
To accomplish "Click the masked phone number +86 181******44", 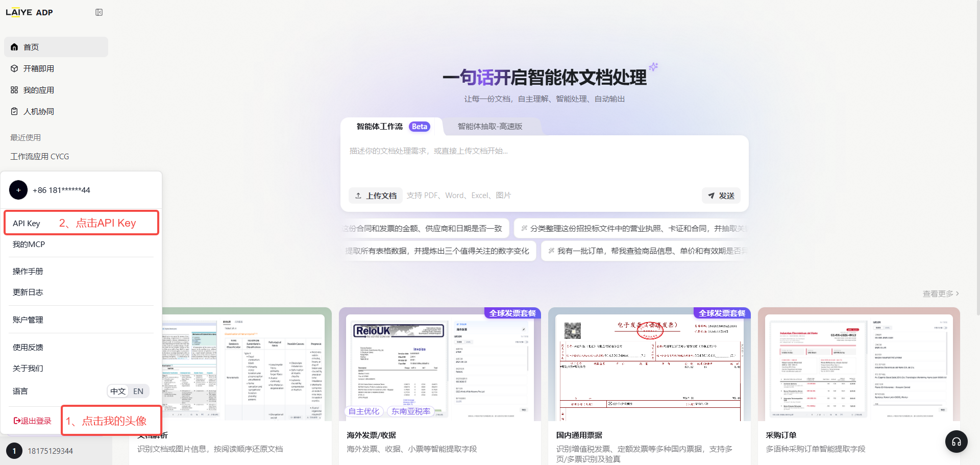I will [61, 190].
